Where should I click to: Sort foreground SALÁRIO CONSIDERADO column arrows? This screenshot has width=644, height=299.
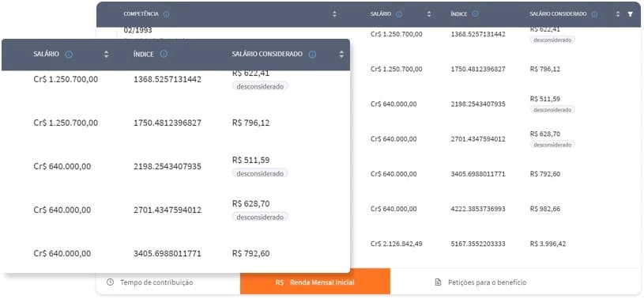[x=341, y=55]
